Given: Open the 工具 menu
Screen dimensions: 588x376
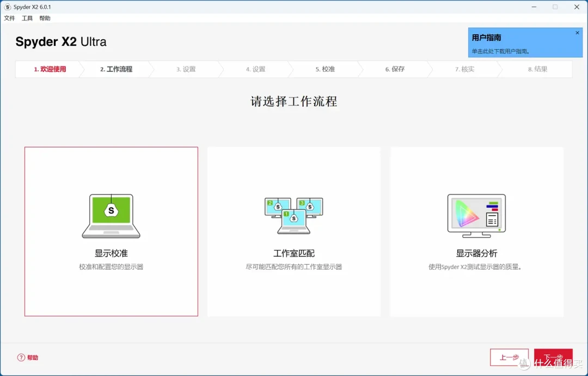Looking at the screenshot, I should click(x=27, y=18).
